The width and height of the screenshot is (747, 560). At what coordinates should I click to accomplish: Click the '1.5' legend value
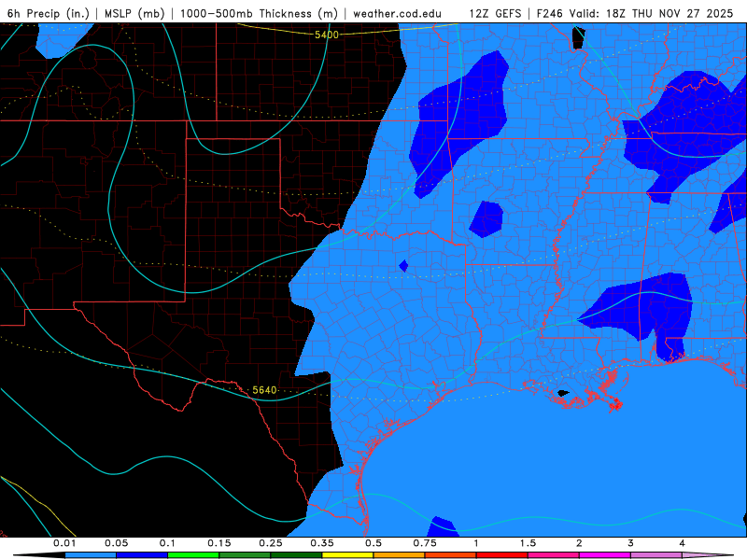pos(528,543)
